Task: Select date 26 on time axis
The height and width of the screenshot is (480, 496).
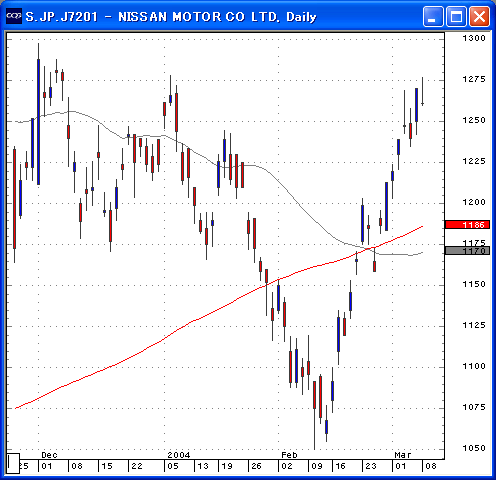Action: coord(256,466)
